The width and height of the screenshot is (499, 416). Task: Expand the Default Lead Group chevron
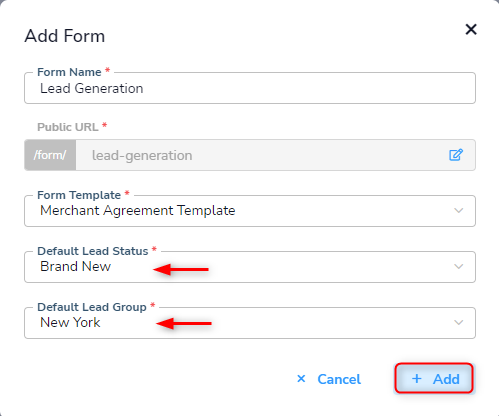[459, 323]
